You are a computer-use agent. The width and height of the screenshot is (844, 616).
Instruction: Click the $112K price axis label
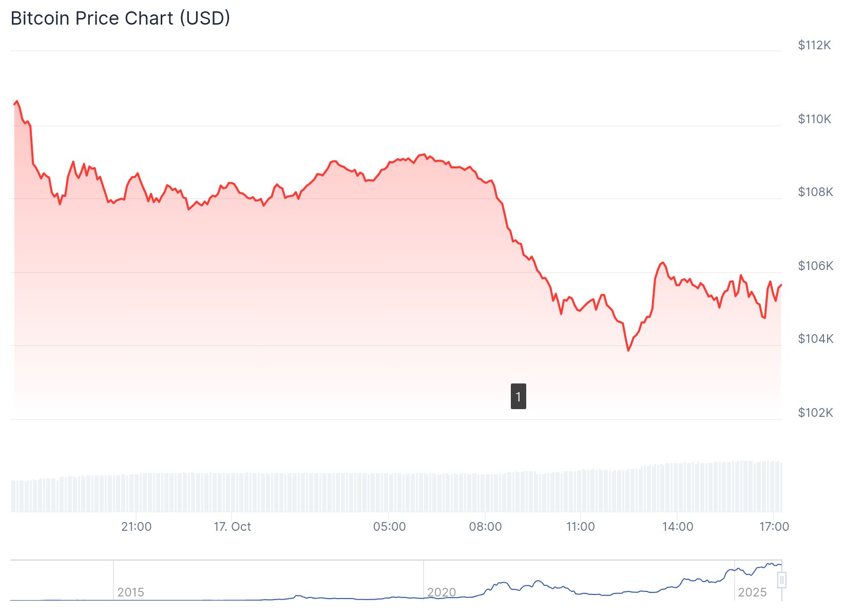point(814,45)
